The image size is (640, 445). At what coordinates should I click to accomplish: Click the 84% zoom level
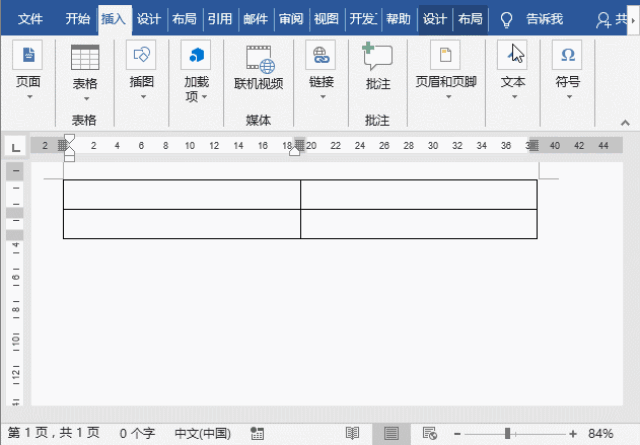[x=600, y=434]
